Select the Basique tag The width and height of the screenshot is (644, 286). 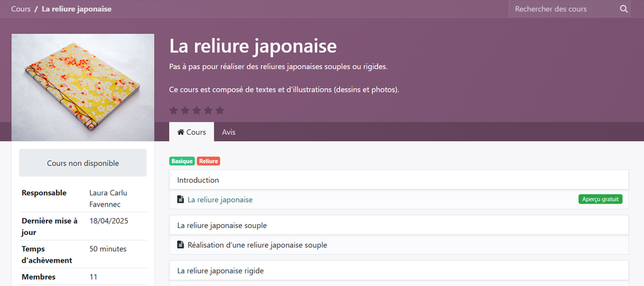click(x=182, y=161)
